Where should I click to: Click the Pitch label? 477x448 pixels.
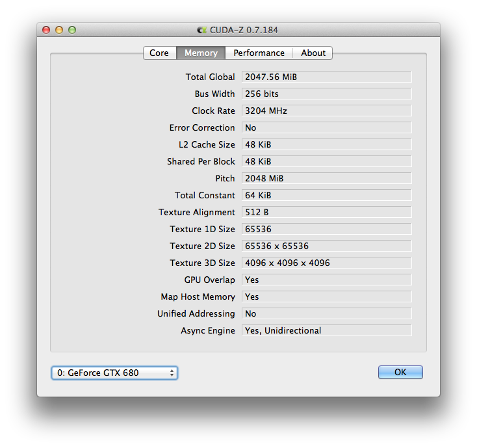[x=225, y=178]
